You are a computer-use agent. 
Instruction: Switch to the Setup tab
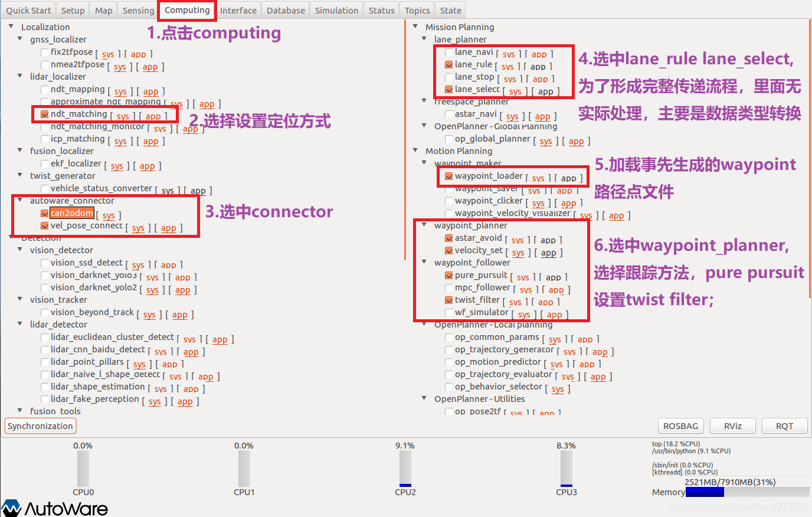73,10
